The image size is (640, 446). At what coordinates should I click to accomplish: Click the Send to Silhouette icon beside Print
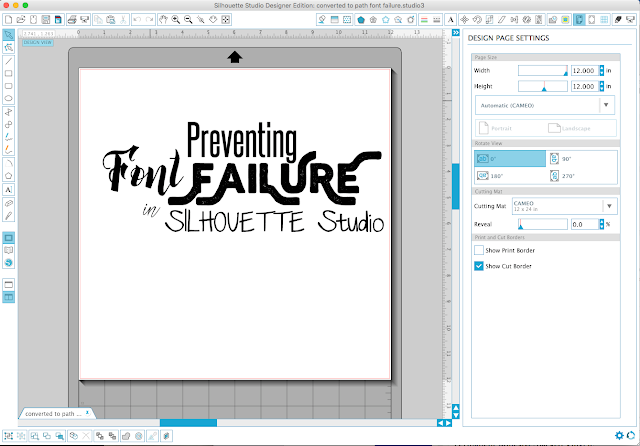pyautogui.click(x=84, y=20)
